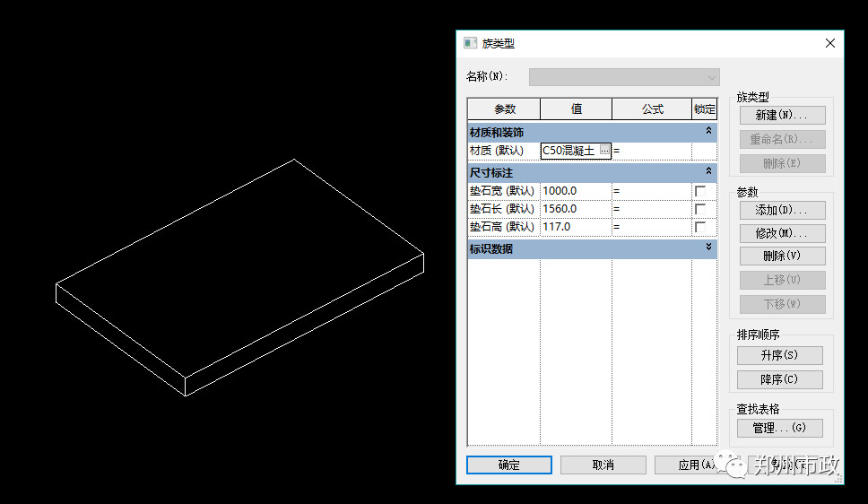Viewport: 868px width, 504px height.
Task: Edit 垫石宽 value 1000.0
Action: click(x=576, y=191)
